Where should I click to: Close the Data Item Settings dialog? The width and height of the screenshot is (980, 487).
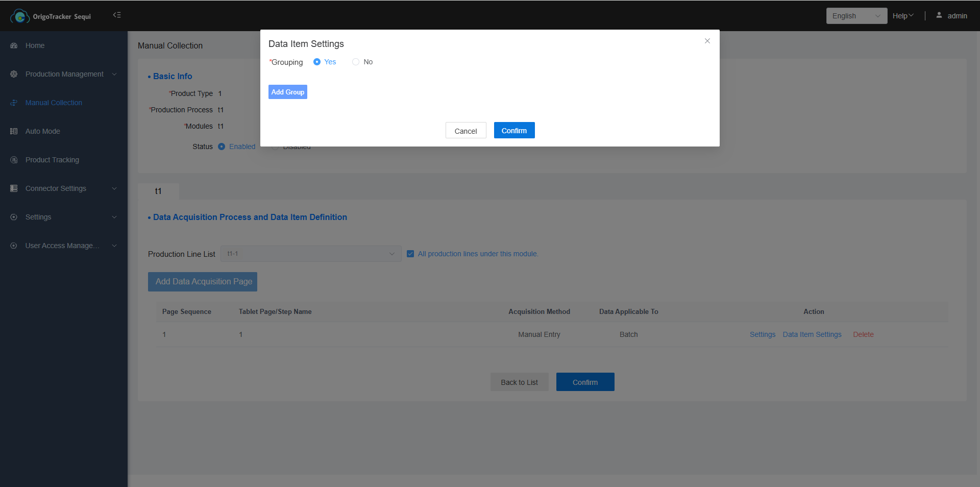pos(707,41)
